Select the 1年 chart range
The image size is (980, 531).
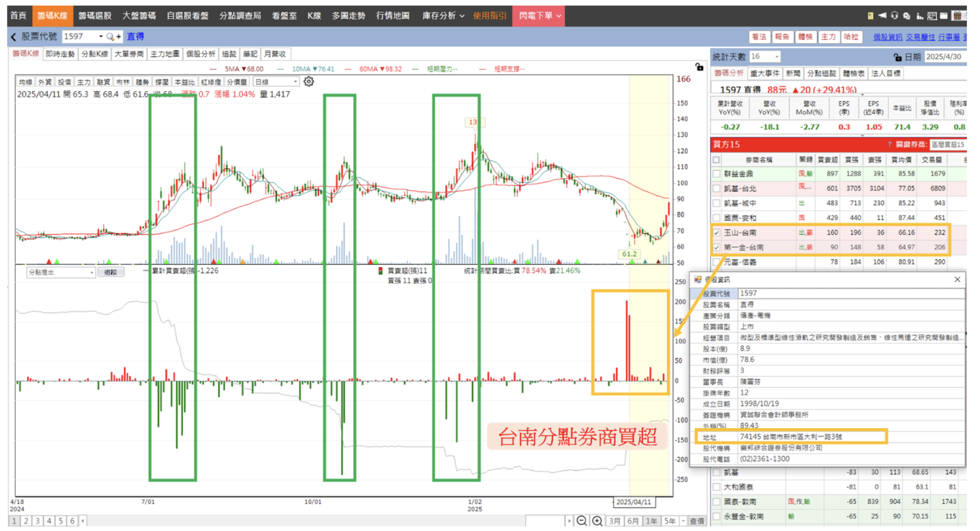pyautogui.click(x=651, y=521)
